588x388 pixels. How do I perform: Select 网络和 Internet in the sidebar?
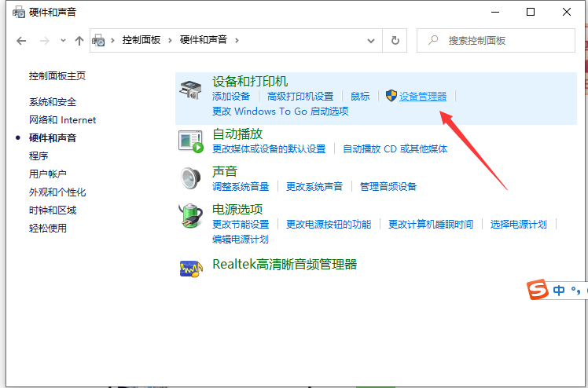[x=62, y=120]
